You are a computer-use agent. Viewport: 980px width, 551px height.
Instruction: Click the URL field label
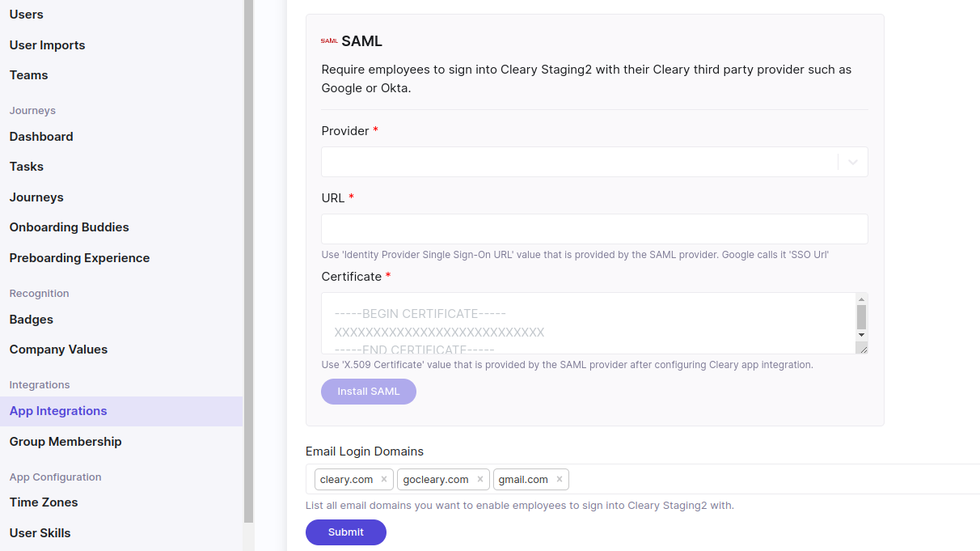[333, 198]
